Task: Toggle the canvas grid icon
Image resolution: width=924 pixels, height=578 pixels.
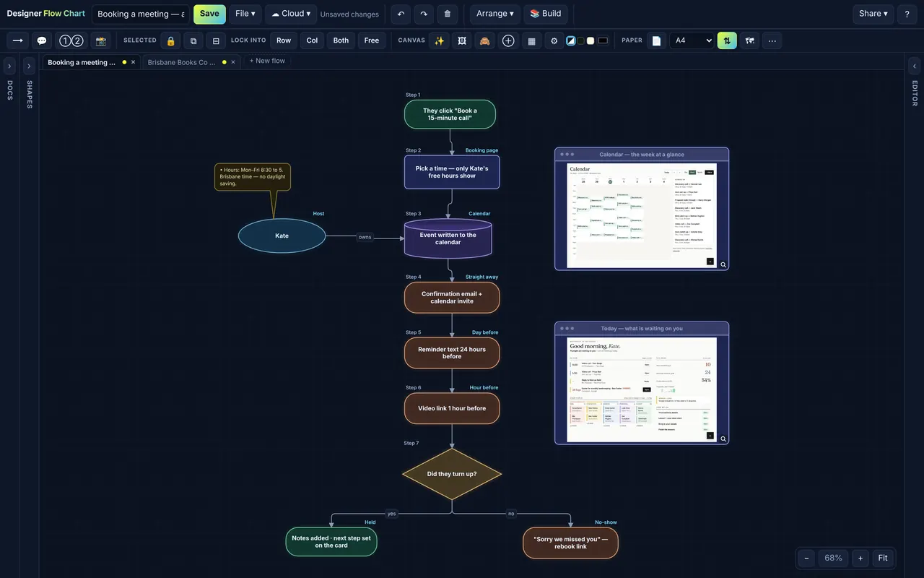Action: [531, 40]
